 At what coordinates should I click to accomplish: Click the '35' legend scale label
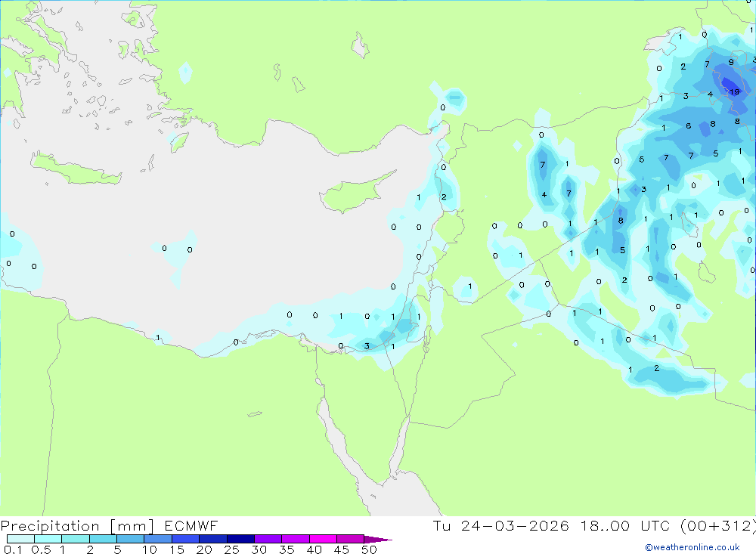pos(287,549)
